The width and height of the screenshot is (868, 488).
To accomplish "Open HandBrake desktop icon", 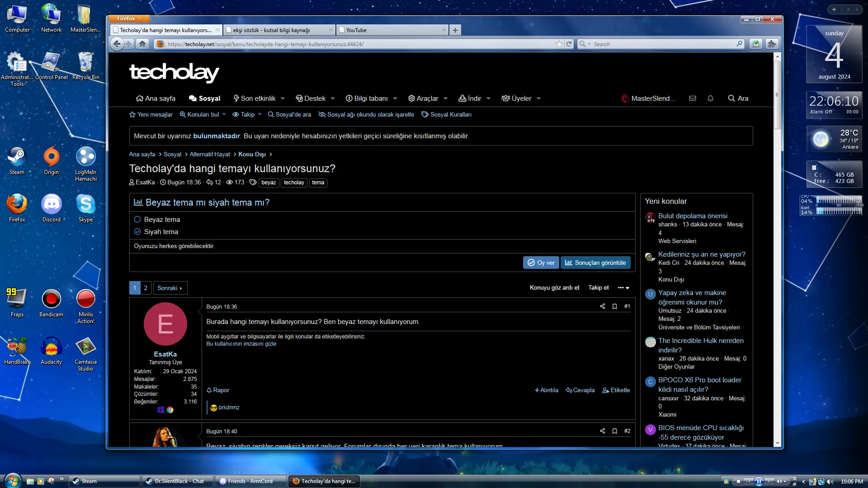I will click(x=17, y=350).
